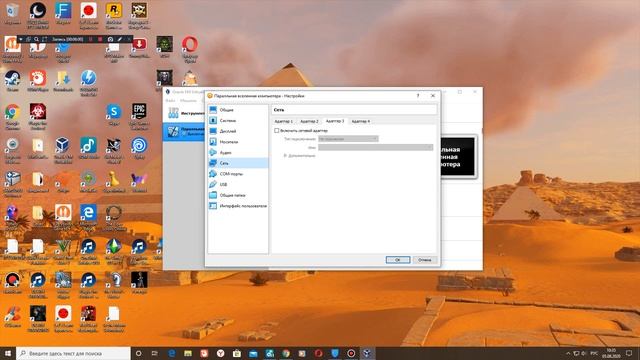Open Yandex browser from the taskbar
640x360 pixels.
pyautogui.click(x=220, y=353)
